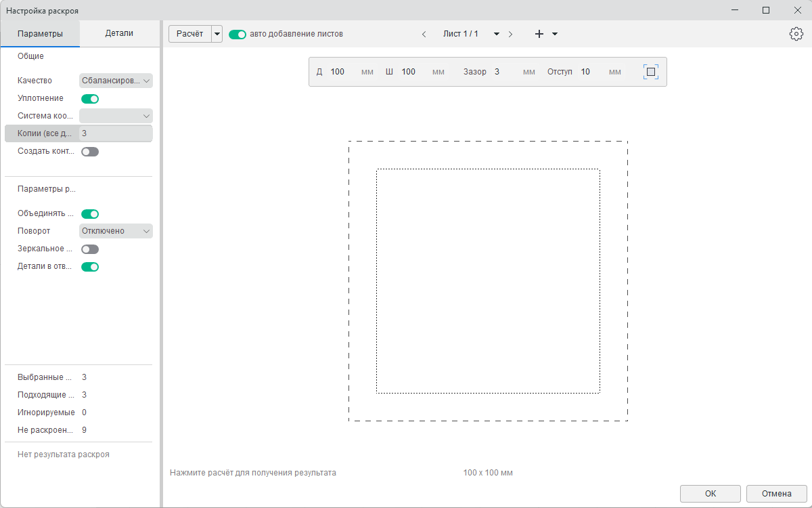Toggle the Создать конт... switch

click(x=90, y=152)
